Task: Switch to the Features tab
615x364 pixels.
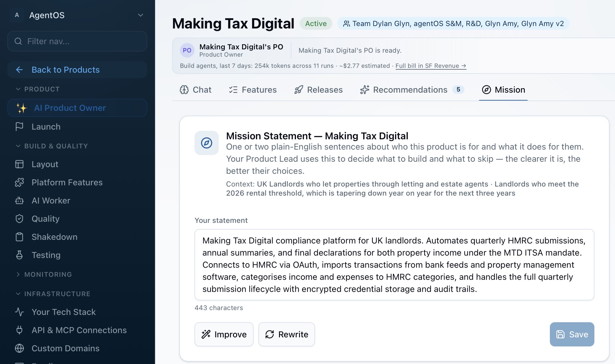Action: point(253,90)
